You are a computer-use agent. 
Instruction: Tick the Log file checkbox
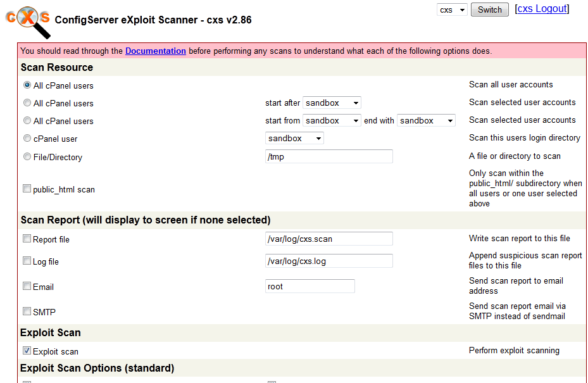pyautogui.click(x=27, y=261)
